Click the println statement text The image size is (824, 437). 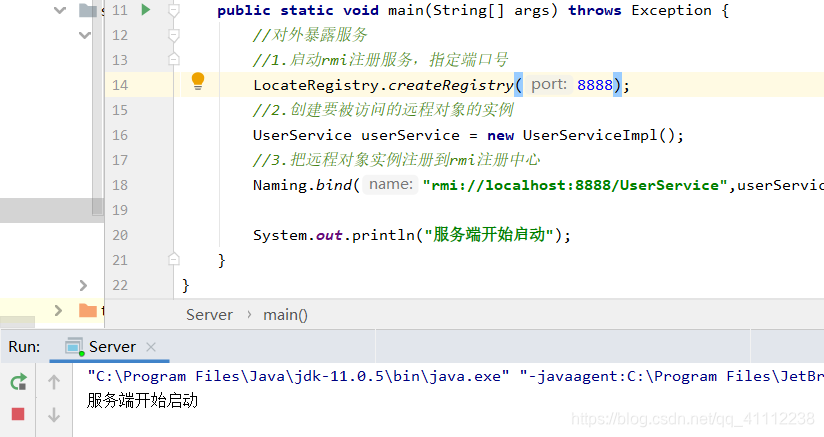coord(411,235)
